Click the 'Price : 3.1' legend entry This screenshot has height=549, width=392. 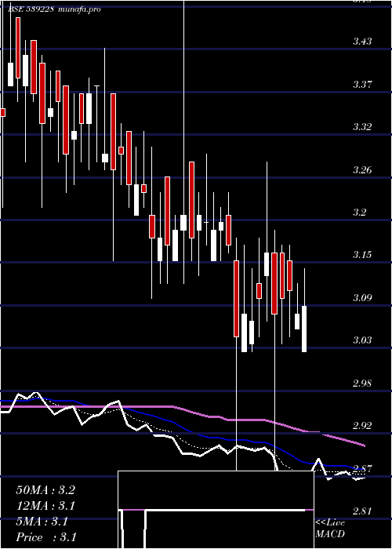(x=45, y=537)
